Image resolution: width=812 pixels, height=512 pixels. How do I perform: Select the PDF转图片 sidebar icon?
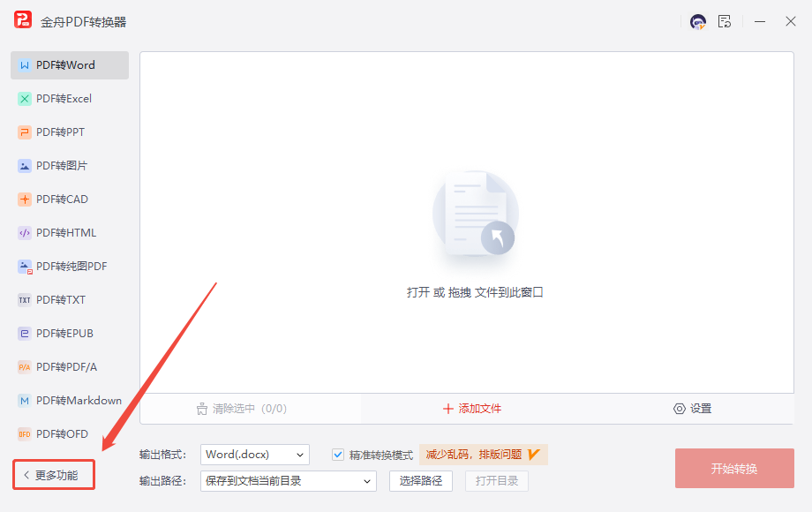tap(25, 166)
